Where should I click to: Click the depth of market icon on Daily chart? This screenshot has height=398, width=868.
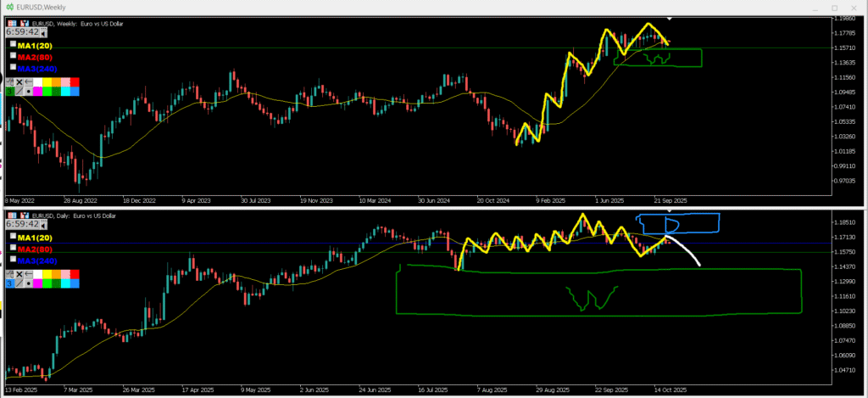tap(25, 216)
